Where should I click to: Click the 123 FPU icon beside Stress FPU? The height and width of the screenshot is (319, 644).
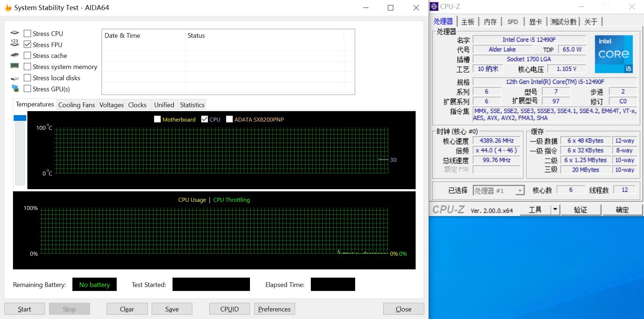15,43
